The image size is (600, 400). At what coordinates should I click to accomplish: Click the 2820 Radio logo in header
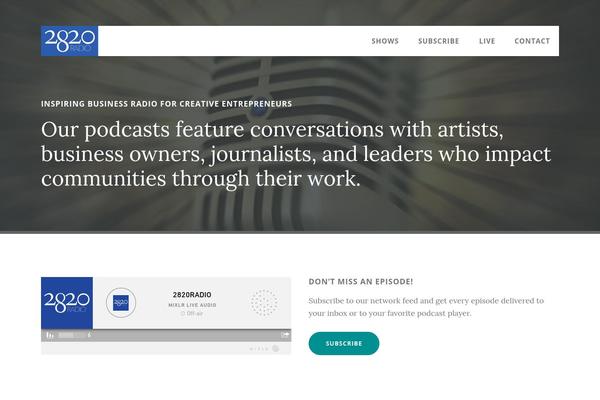pyautogui.click(x=69, y=41)
